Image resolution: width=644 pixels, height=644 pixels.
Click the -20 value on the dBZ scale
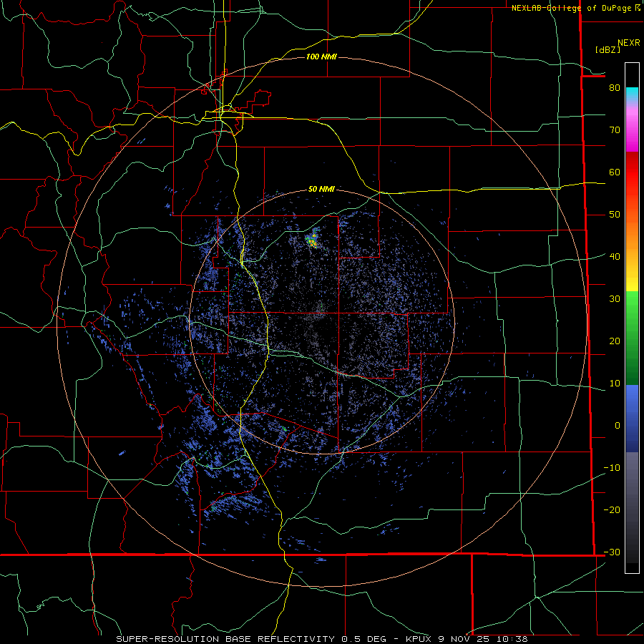coord(612,509)
